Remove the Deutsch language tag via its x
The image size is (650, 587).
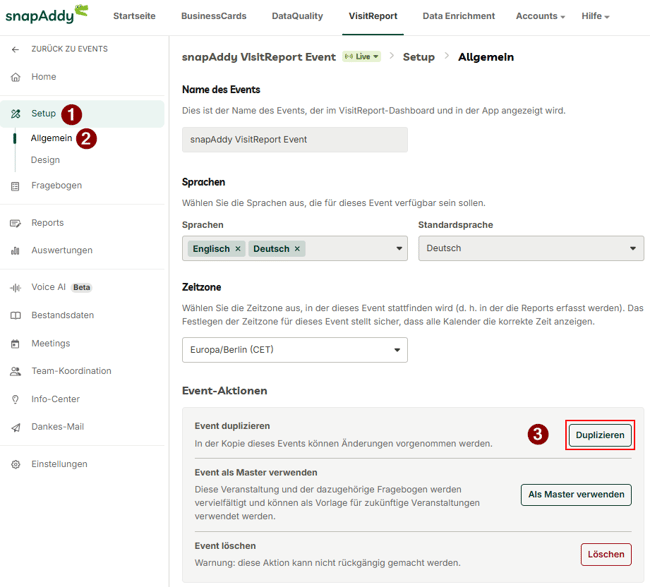297,249
